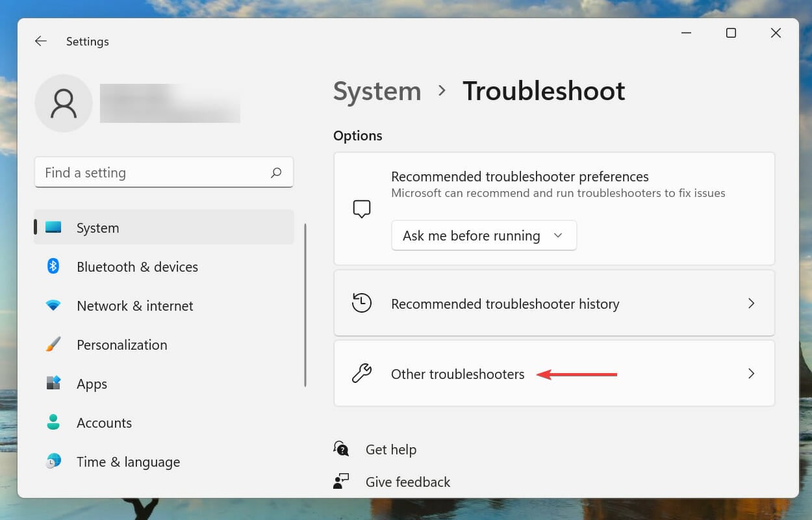Click the Time & language globe icon
This screenshot has height=520, width=812.
[x=53, y=461]
